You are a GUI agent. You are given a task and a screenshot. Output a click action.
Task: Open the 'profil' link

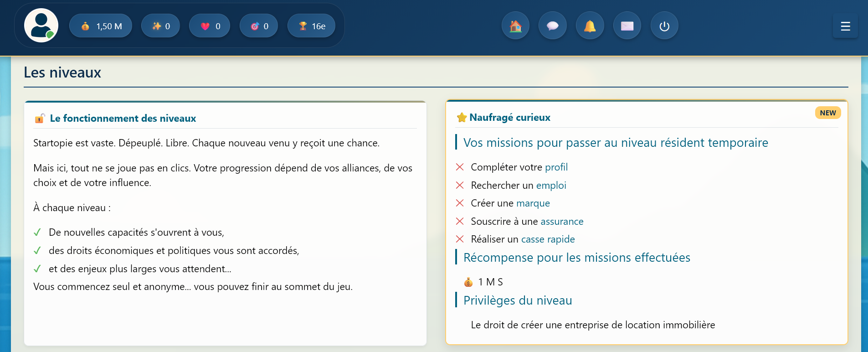tap(556, 167)
